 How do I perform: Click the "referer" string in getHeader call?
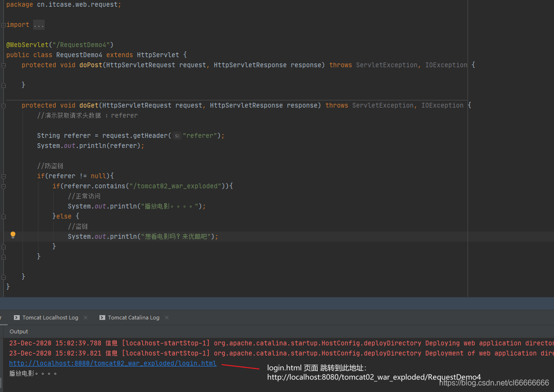tap(200, 135)
